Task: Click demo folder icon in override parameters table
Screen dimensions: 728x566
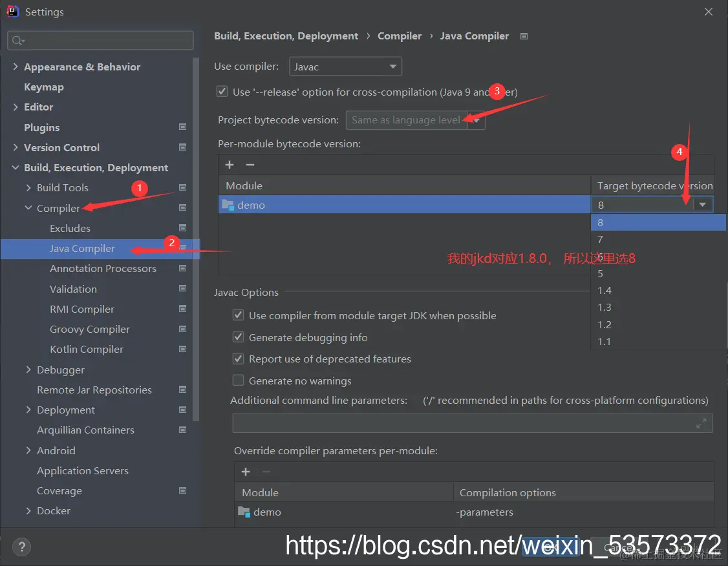Action: [x=244, y=512]
